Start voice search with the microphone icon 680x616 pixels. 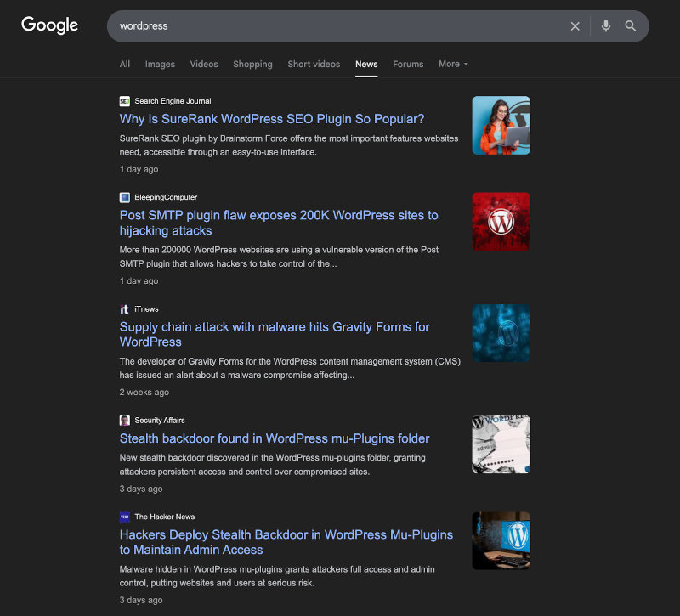coord(606,26)
